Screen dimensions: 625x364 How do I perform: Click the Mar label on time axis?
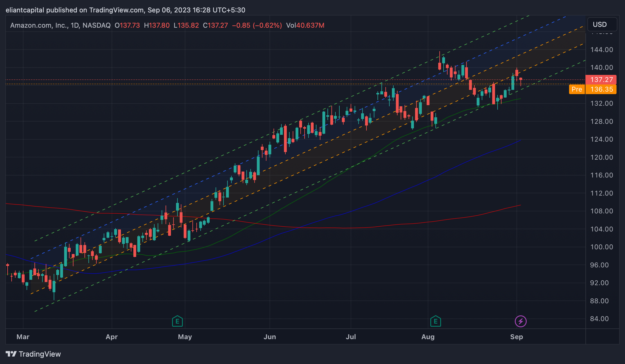click(x=23, y=337)
